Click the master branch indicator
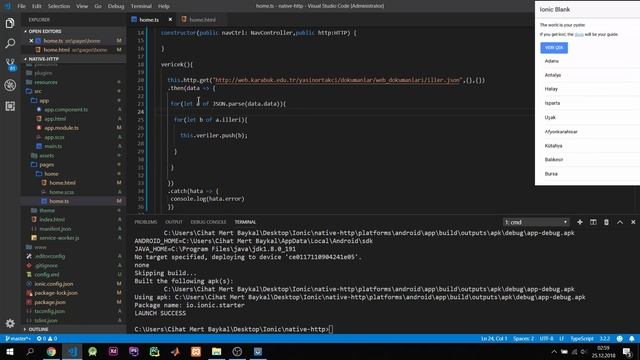The image size is (640, 360). (x=18, y=338)
